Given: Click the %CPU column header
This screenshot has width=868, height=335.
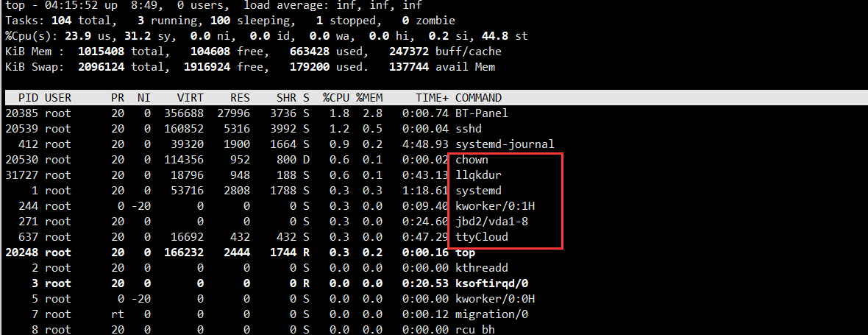Looking at the screenshot, I should tap(336, 98).
